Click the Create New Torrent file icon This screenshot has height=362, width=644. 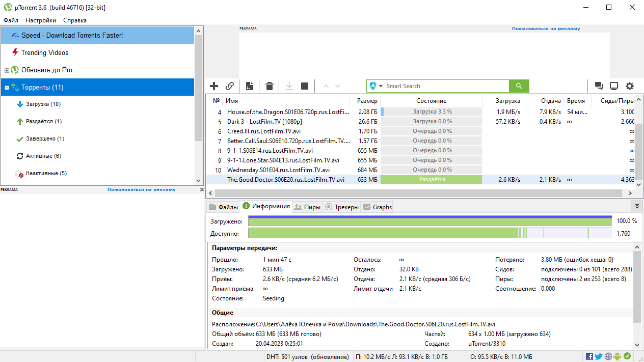click(250, 86)
